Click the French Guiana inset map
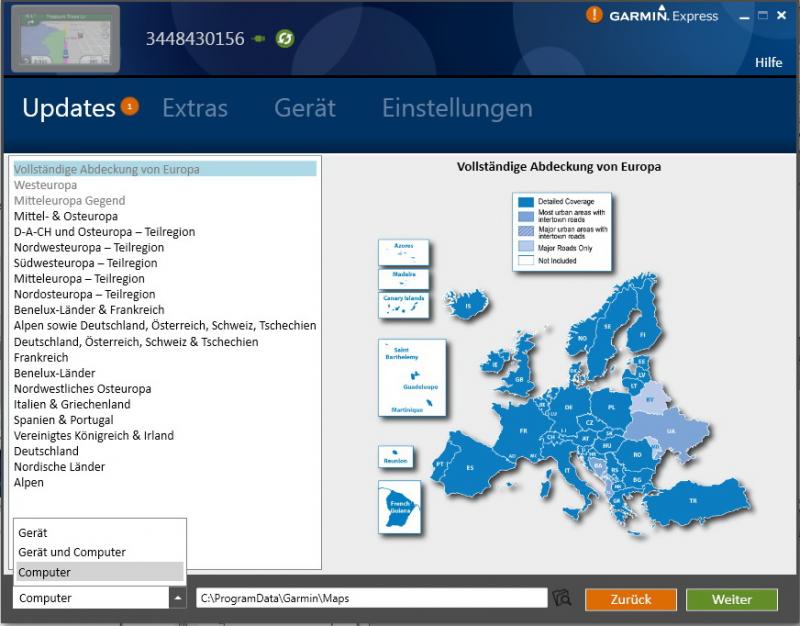 [x=399, y=507]
